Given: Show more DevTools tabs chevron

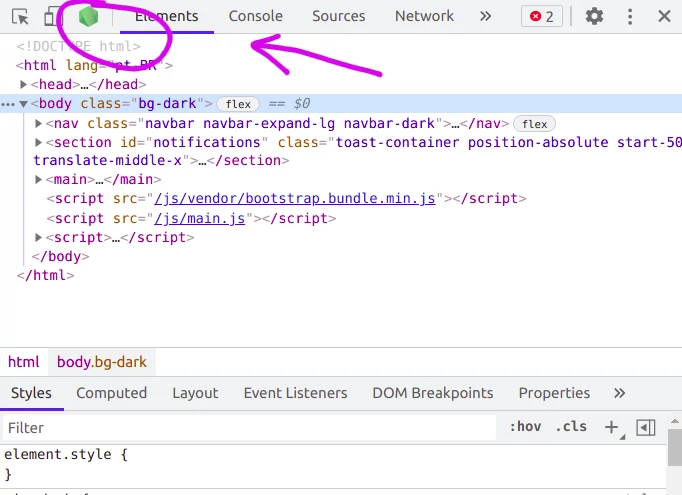Looking at the screenshot, I should pos(485,17).
